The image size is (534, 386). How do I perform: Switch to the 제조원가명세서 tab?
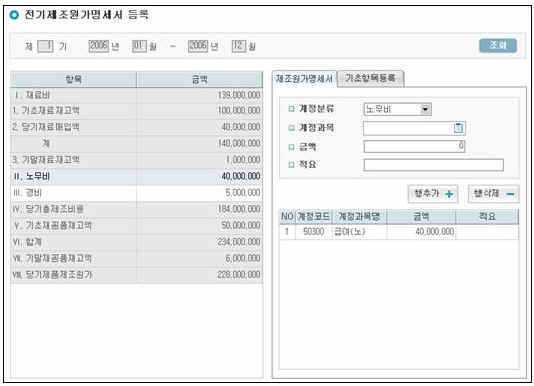[304, 79]
